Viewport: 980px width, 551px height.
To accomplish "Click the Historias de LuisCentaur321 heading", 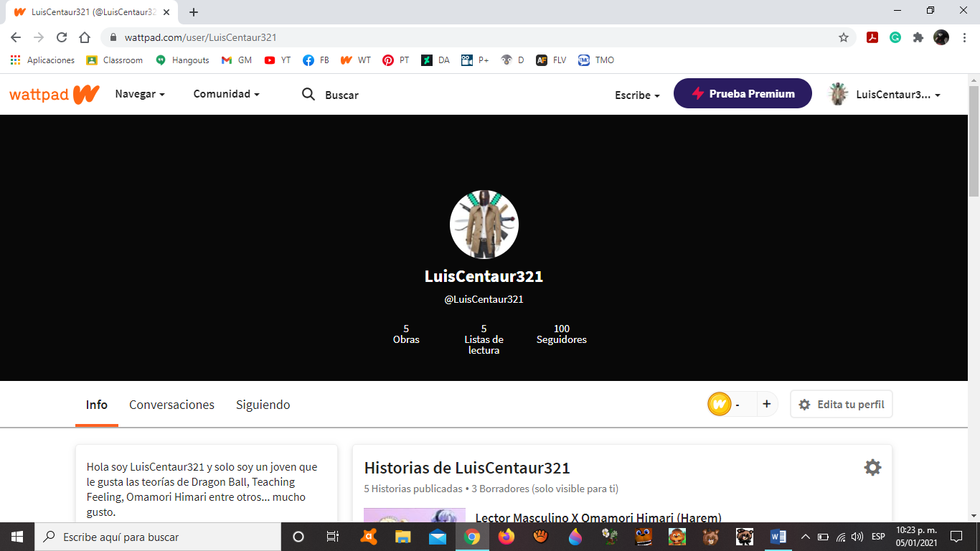I will click(467, 468).
